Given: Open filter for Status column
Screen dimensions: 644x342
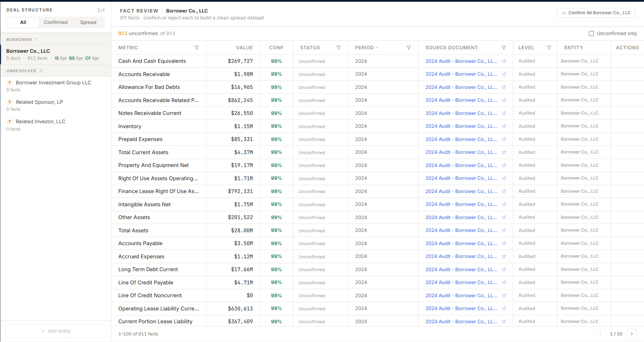Looking at the screenshot, I should (x=339, y=48).
